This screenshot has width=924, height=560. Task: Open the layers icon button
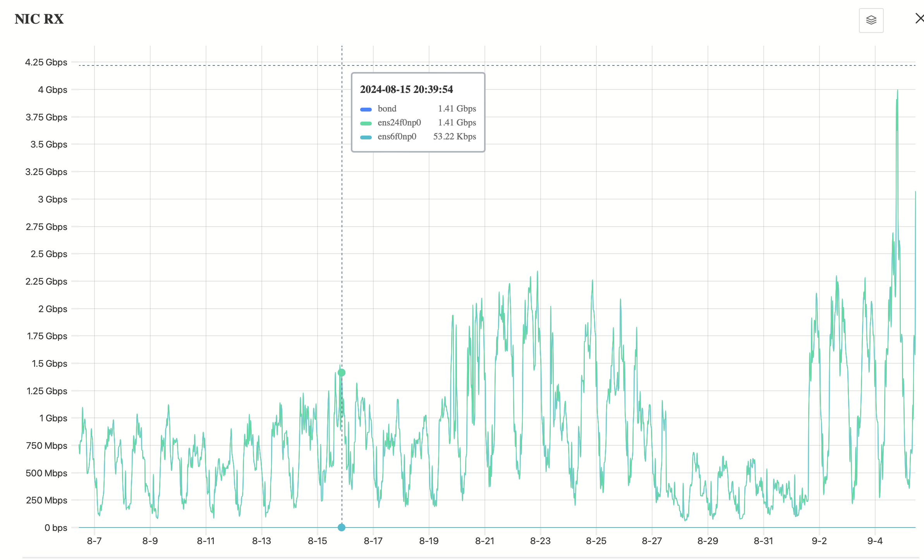(871, 20)
